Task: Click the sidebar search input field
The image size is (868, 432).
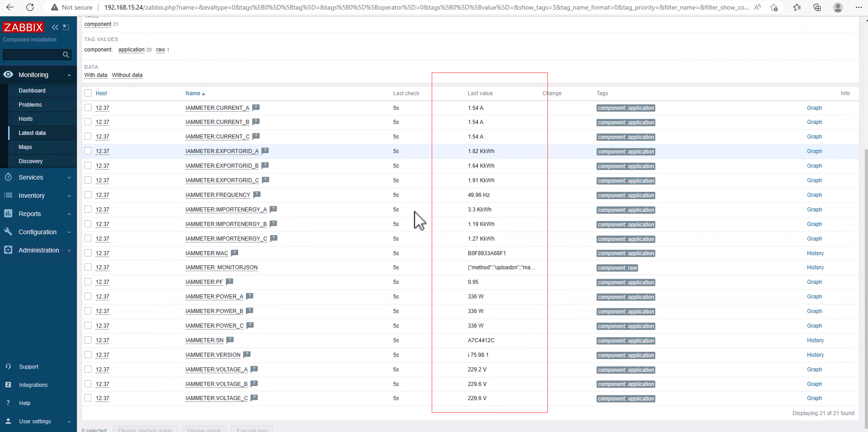Action: [32, 55]
